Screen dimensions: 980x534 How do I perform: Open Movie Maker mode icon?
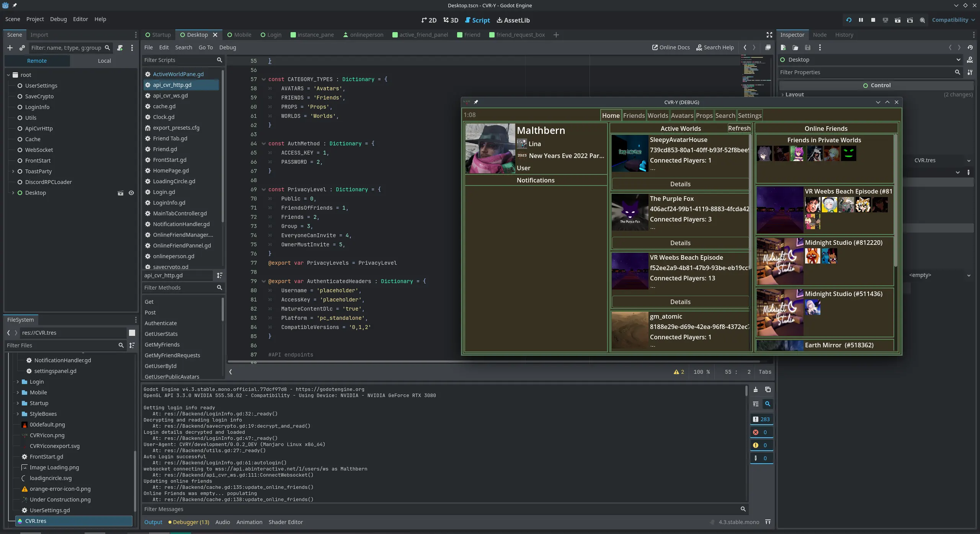coord(922,20)
